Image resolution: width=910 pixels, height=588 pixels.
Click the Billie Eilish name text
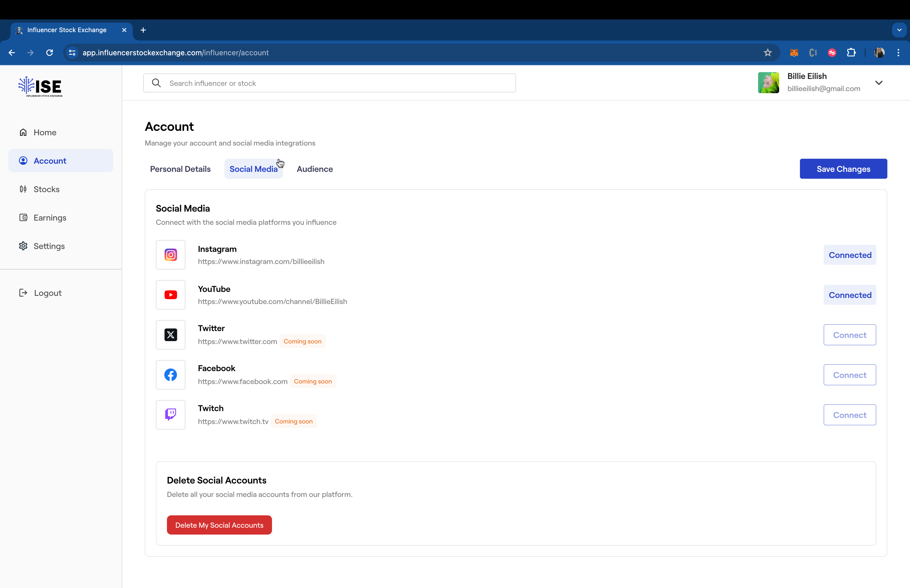(x=807, y=76)
